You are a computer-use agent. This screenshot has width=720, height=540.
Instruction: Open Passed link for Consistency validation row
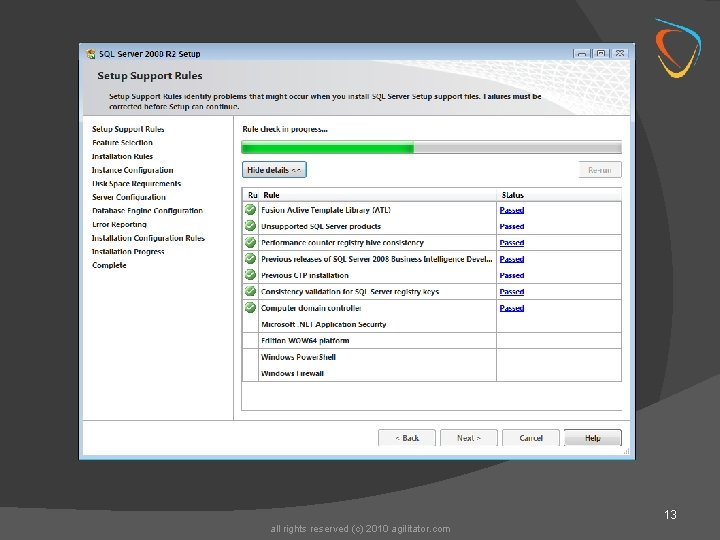point(512,292)
